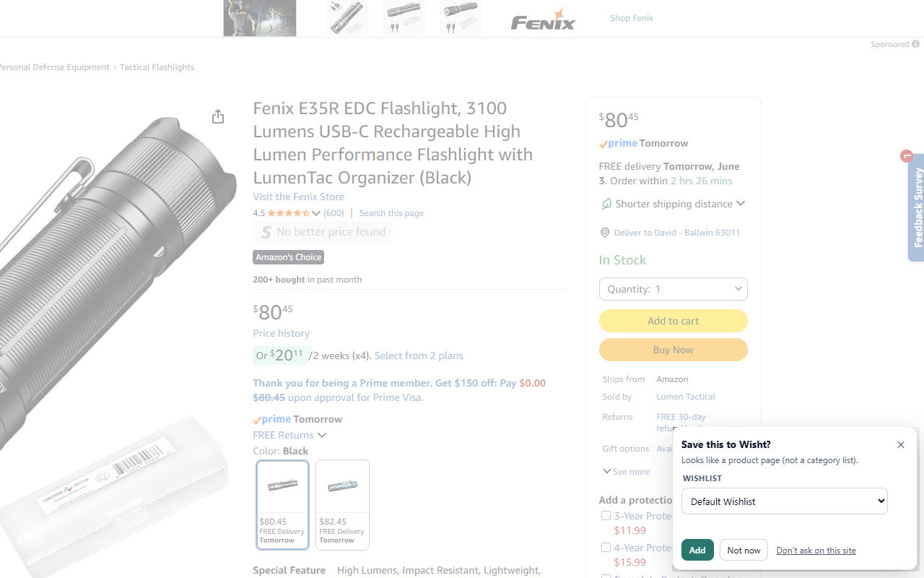Click the No better price found badge
The width and height of the screenshot is (924, 578).
tap(323, 232)
